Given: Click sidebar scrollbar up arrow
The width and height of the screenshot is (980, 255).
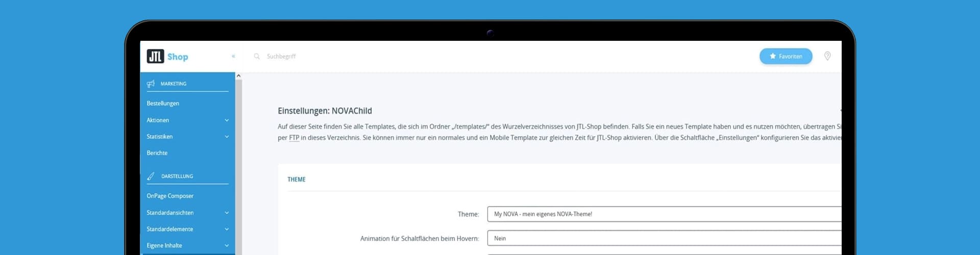Looking at the screenshot, I should pos(238,75).
